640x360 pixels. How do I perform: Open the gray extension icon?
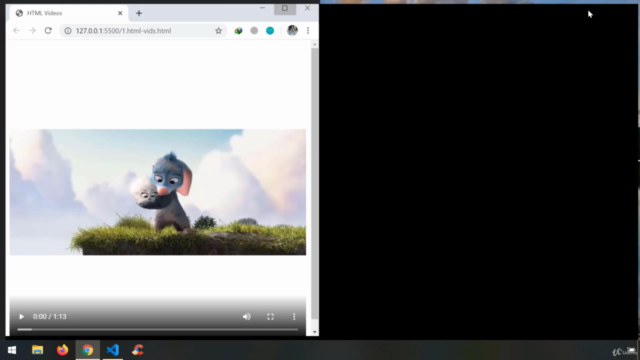pos(254,31)
